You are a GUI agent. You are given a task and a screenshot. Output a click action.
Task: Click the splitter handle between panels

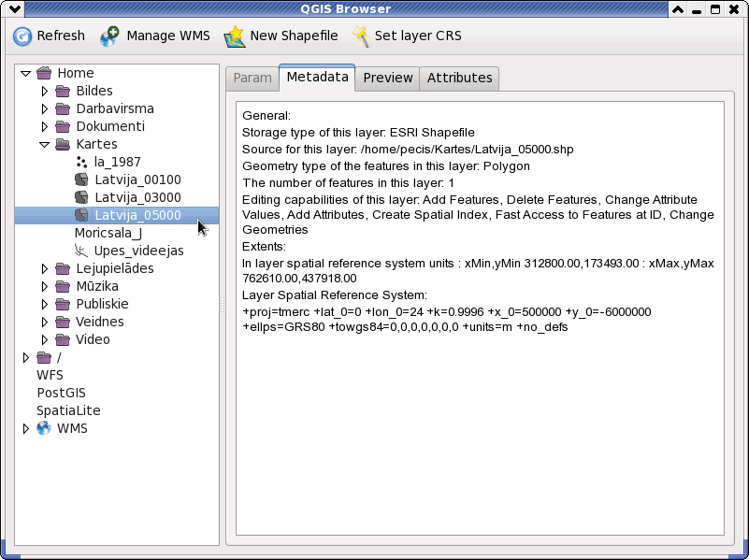tap(223, 305)
